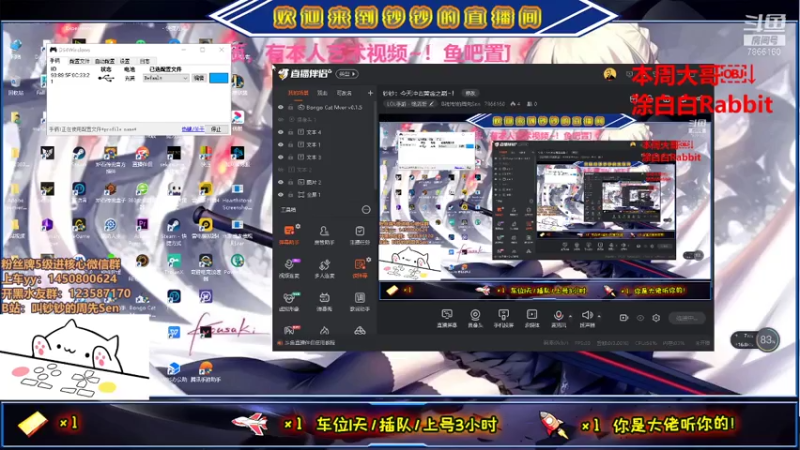Switch to the 日志 tab in DS4Windows
This screenshot has width=800, height=450.
(145, 61)
